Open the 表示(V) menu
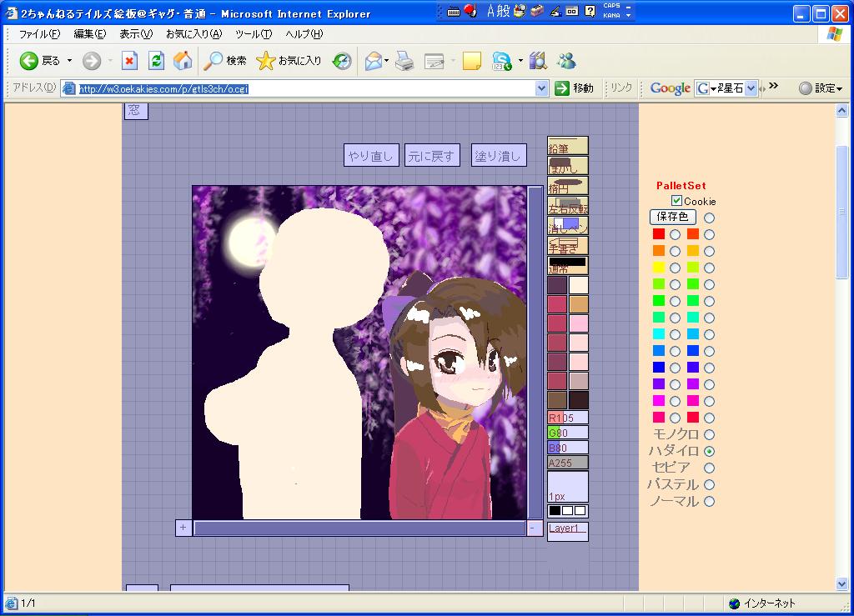This screenshot has height=616, width=854. click(136, 33)
